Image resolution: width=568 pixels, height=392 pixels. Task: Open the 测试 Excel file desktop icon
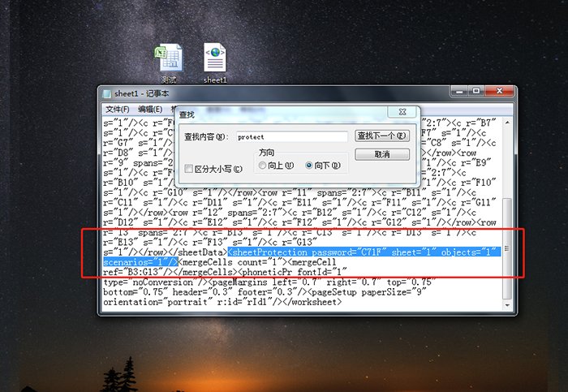pyautogui.click(x=169, y=62)
